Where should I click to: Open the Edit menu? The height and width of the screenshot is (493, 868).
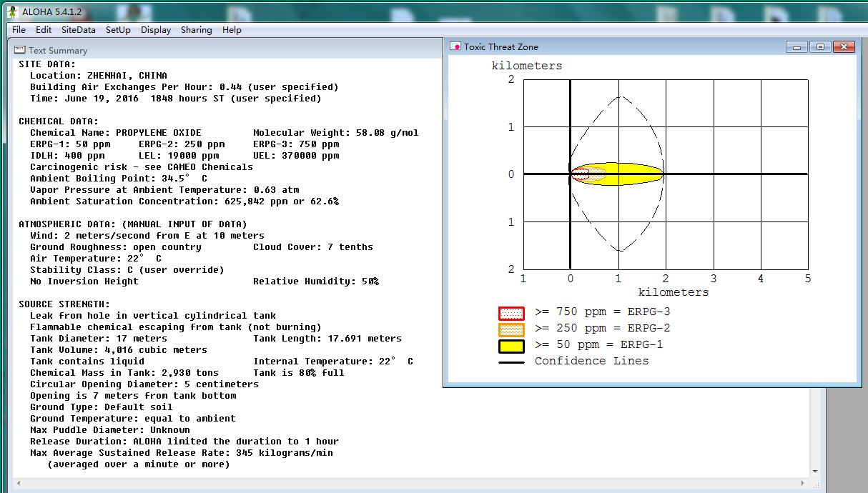(44, 30)
